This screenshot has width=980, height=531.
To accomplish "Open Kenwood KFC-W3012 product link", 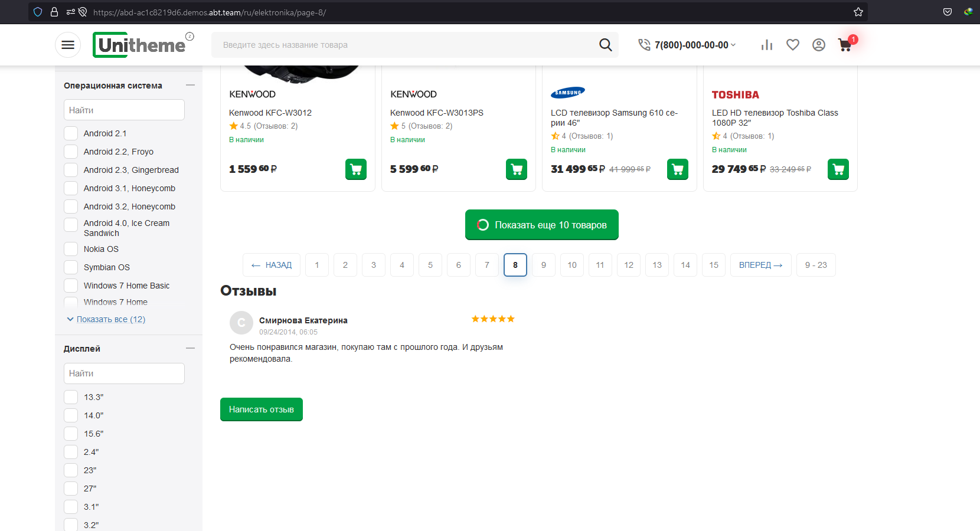I will [x=270, y=113].
